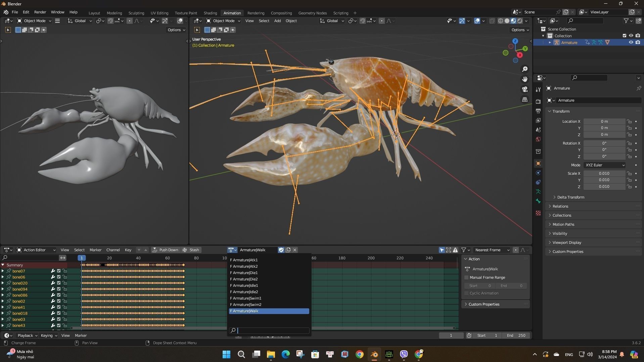This screenshot has width=644, height=362.
Task: Lock the bone06 channel
Action: pyautogui.click(x=64, y=277)
